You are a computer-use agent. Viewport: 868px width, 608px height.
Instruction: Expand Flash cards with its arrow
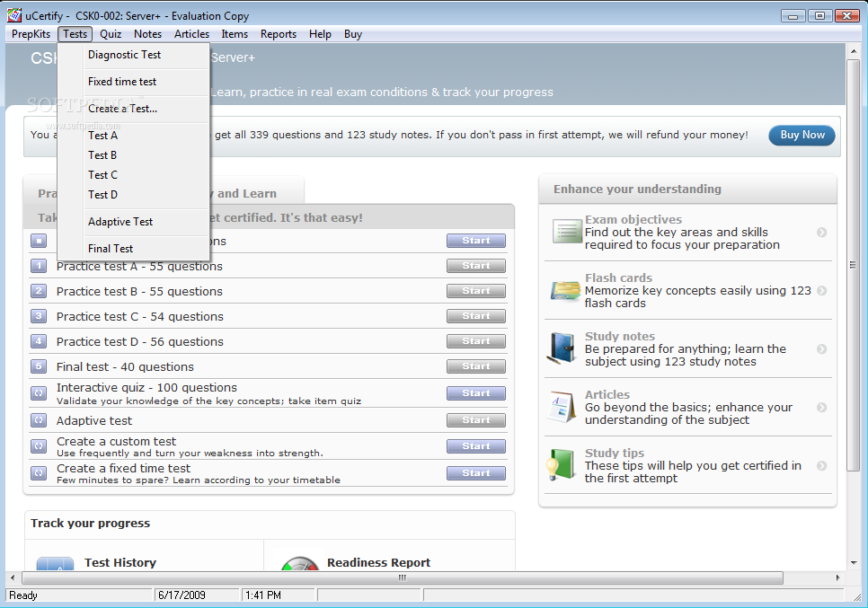pos(822,290)
